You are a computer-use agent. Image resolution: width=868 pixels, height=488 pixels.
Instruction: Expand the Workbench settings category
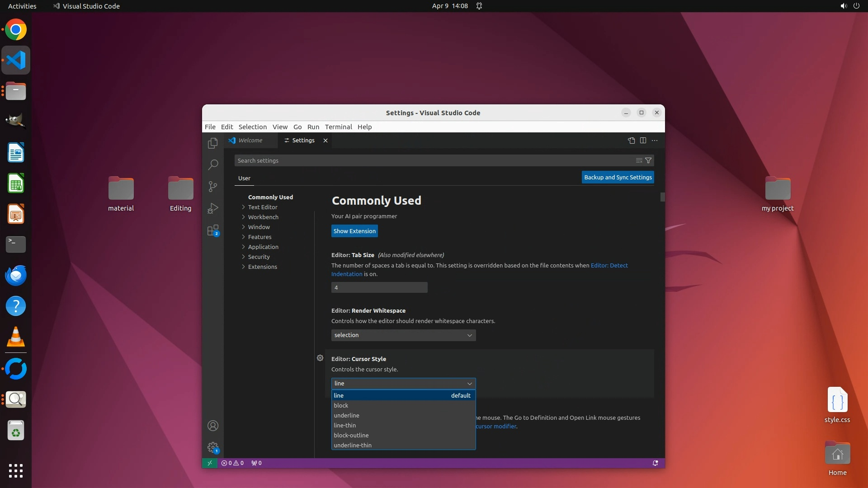[263, 217]
